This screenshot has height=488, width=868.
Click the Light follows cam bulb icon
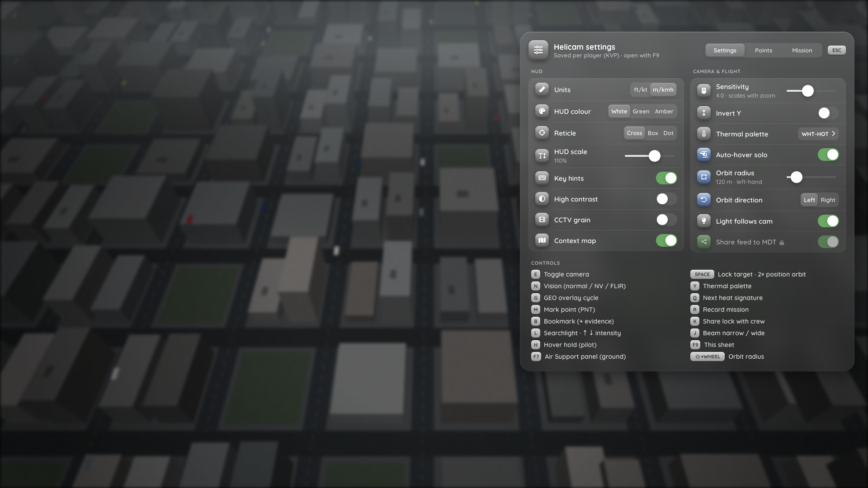tap(703, 221)
